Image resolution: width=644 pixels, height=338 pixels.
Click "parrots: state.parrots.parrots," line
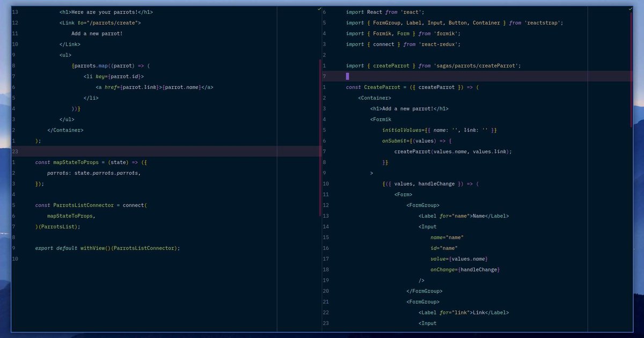tap(94, 173)
